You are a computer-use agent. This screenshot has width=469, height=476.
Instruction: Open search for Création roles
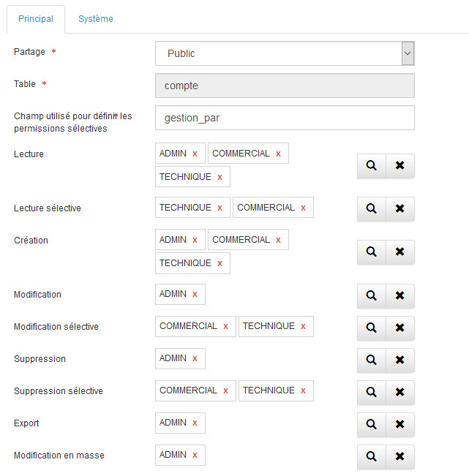click(x=371, y=252)
